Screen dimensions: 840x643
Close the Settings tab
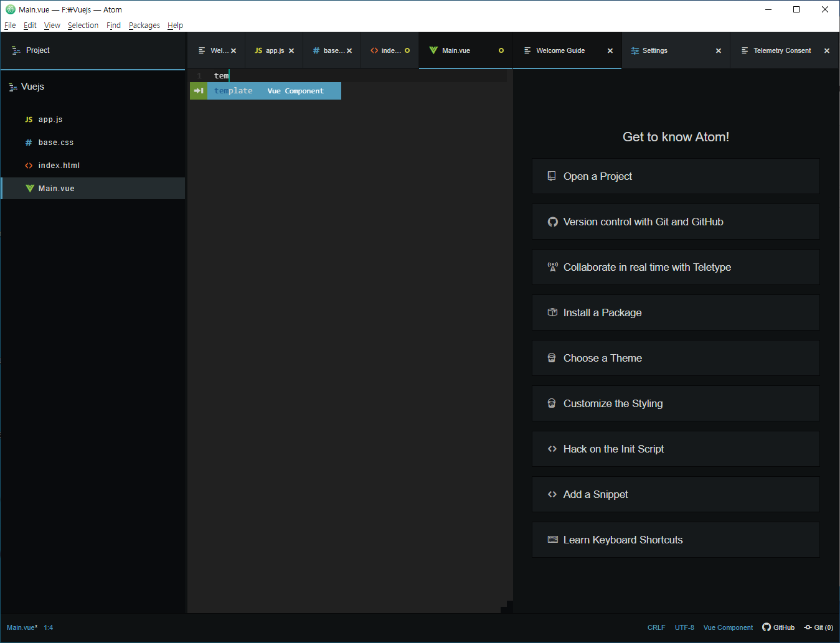[719, 51]
